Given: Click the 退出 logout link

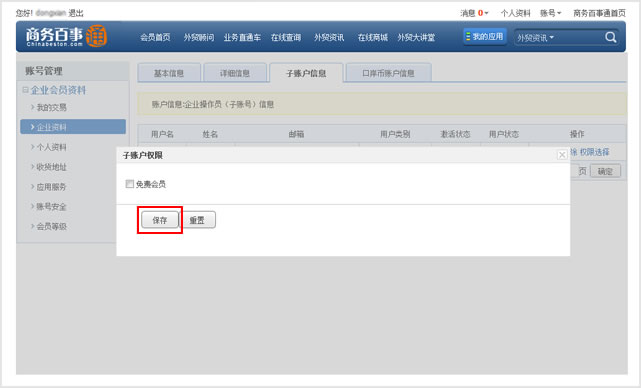Looking at the screenshot, I should (x=76, y=13).
